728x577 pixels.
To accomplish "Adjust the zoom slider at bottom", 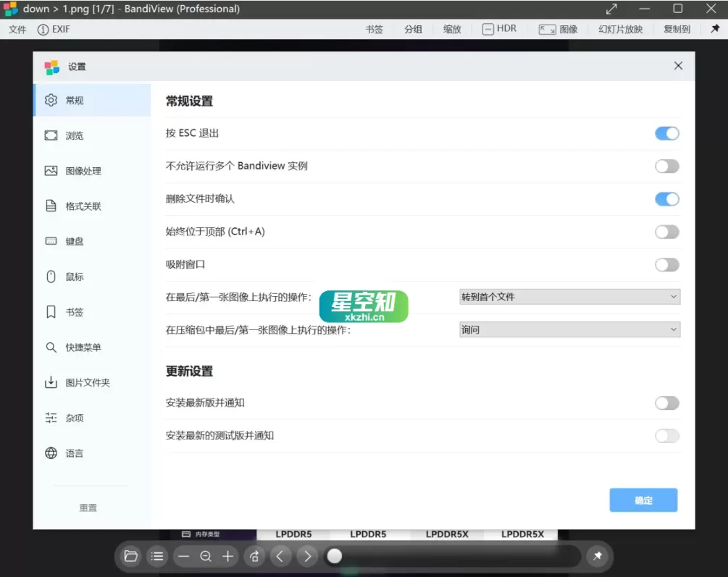I will (x=335, y=556).
